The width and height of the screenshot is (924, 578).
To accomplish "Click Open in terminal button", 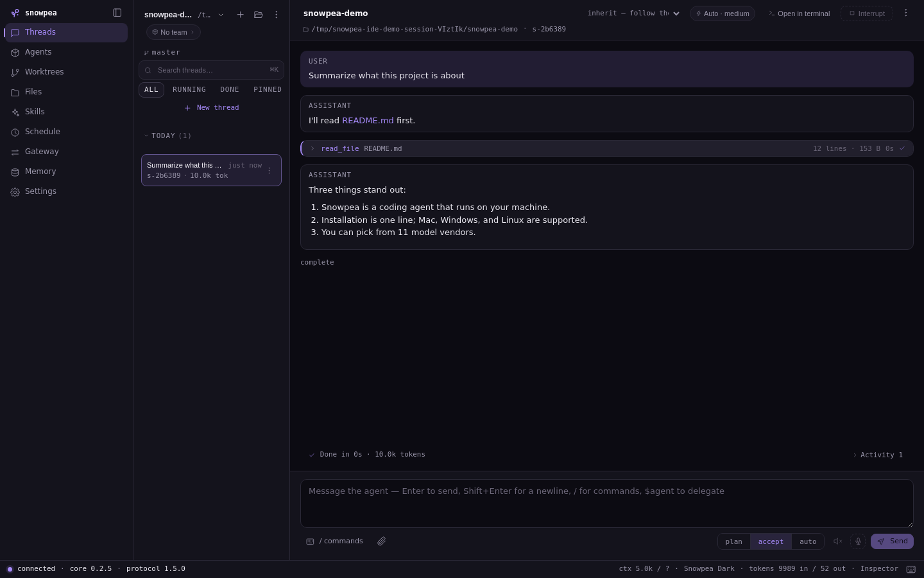I will (799, 13).
